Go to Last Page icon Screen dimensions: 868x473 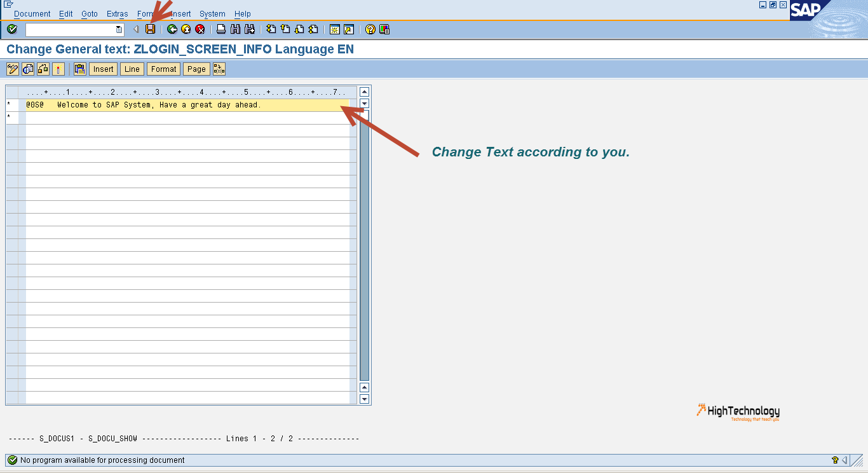[313, 29]
